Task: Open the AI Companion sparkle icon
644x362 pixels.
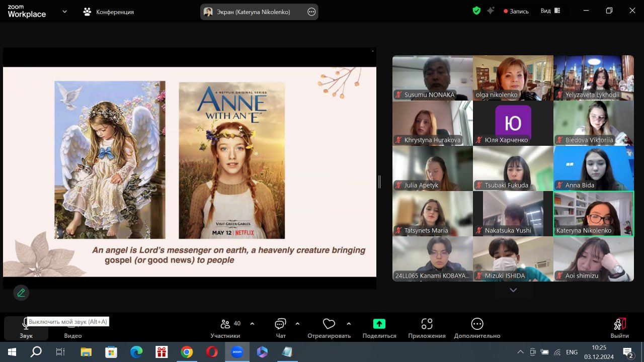Action: (x=491, y=11)
